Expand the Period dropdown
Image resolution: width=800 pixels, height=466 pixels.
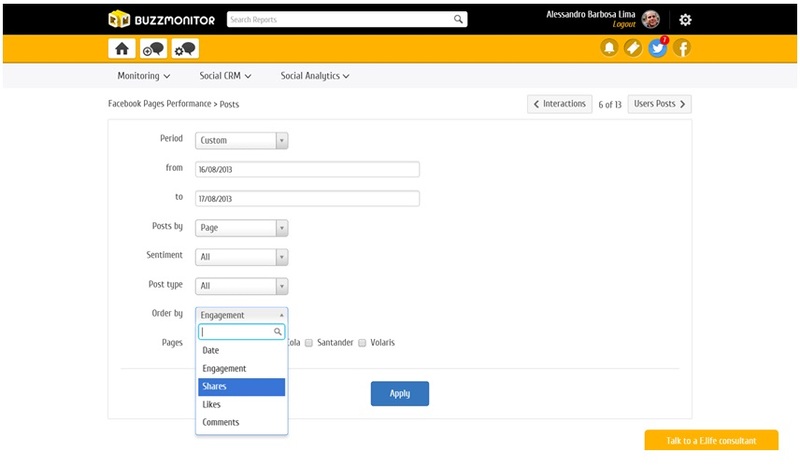242,141
